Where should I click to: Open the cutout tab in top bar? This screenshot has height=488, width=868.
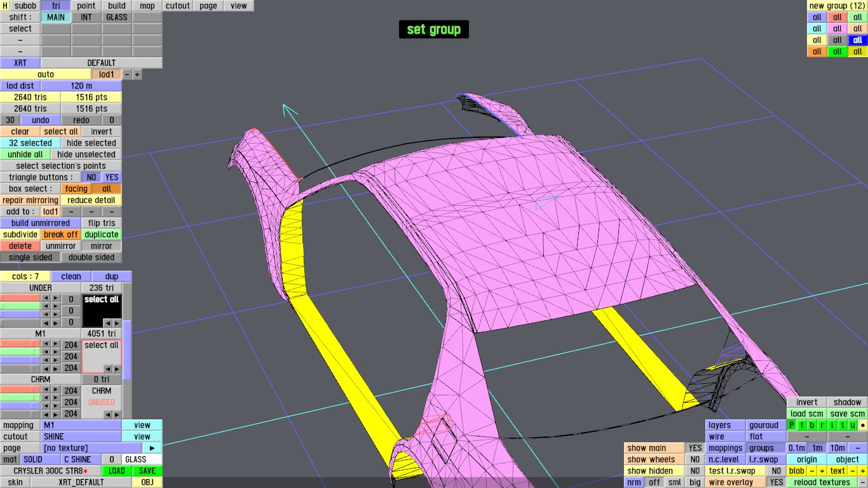(178, 6)
